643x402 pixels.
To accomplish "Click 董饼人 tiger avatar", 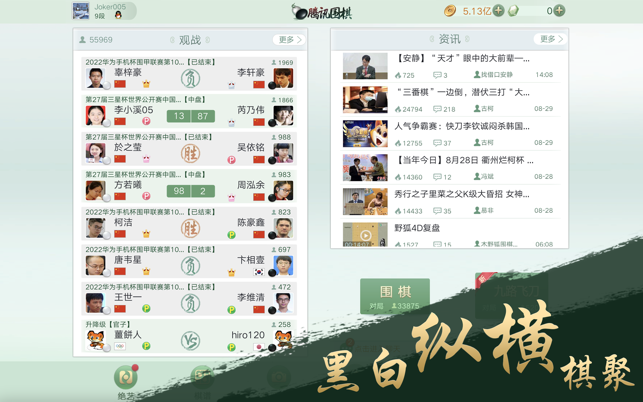I will click(95, 340).
